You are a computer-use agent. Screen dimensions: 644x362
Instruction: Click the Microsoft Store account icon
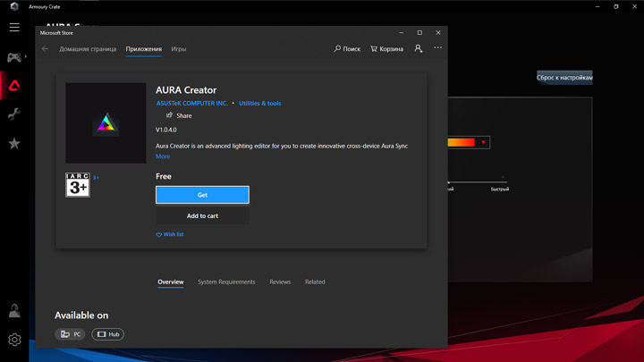click(x=418, y=48)
